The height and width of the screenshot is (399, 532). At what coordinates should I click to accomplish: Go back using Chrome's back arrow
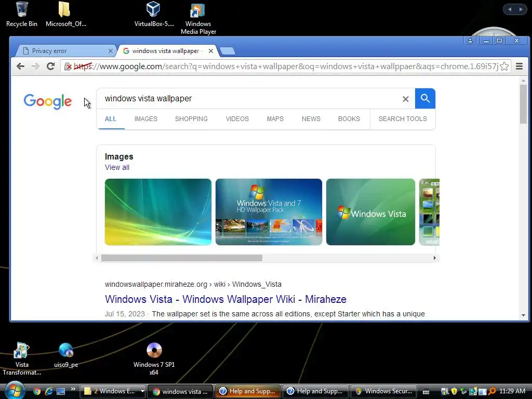pyautogui.click(x=20, y=66)
